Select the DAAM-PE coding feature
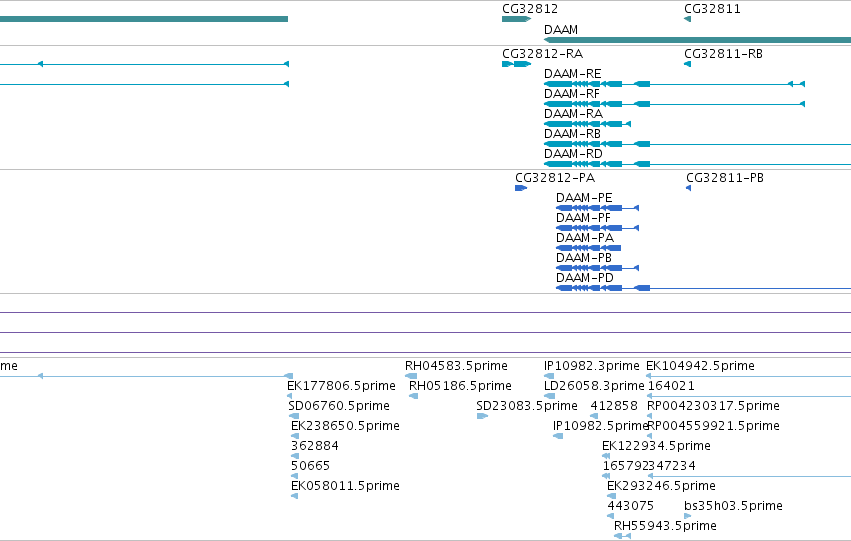851x541 pixels. 598,208
